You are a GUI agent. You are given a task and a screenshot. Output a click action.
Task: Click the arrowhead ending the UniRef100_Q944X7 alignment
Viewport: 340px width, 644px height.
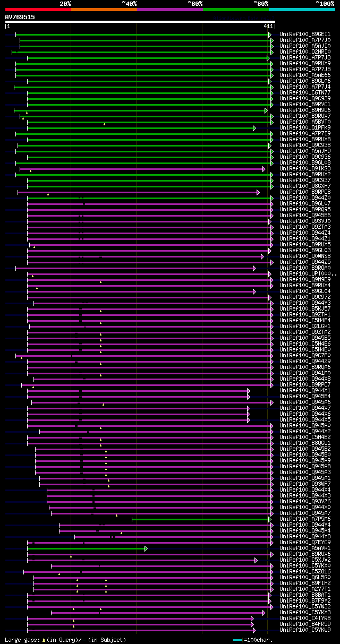[249, 408]
